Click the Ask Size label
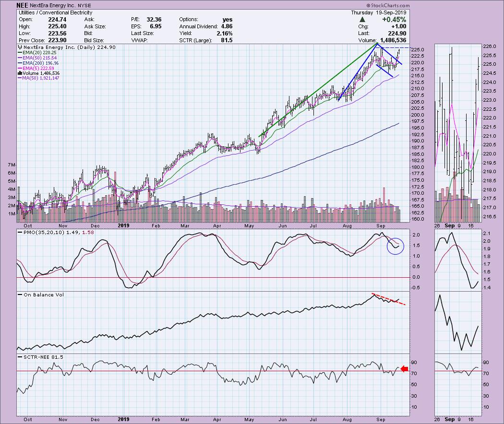The image size is (504, 424). tap(95, 26)
